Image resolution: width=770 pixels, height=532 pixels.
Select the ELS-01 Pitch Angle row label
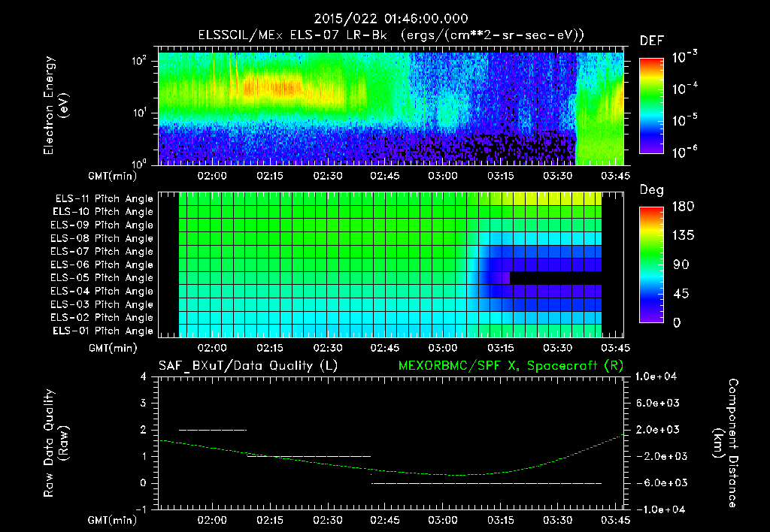point(103,331)
